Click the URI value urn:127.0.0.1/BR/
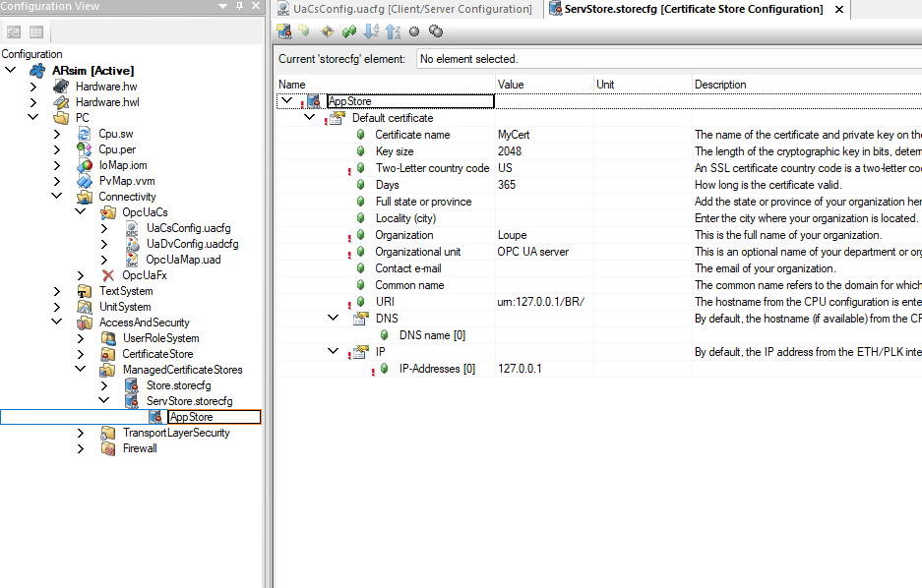922x588 pixels. point(541,302)
